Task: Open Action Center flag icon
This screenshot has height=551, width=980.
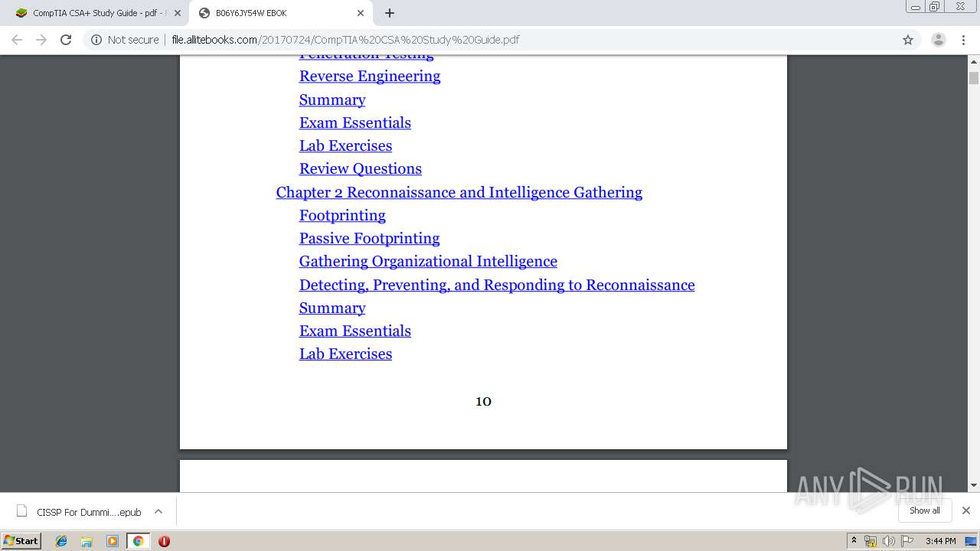Action: click(x=907, y=541)
